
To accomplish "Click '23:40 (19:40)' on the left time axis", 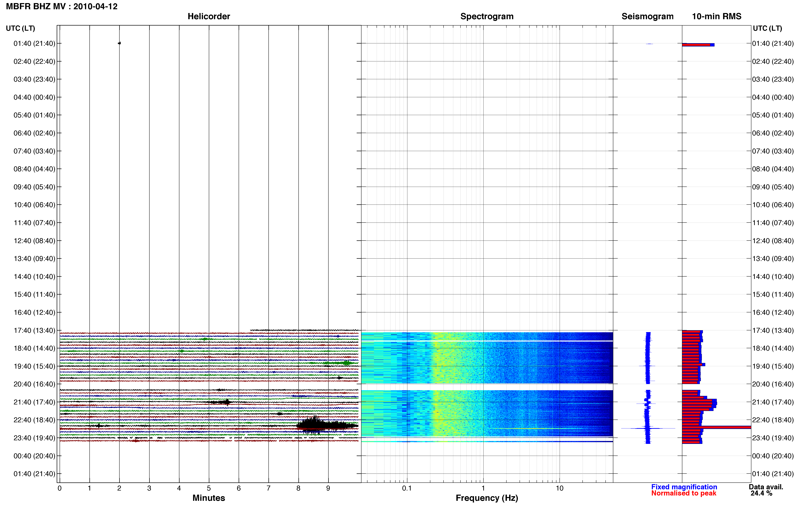I will [x=34, y=438].
